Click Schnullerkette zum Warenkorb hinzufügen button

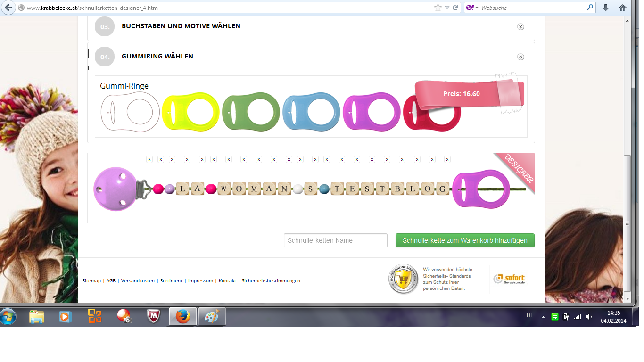(465, 240)
